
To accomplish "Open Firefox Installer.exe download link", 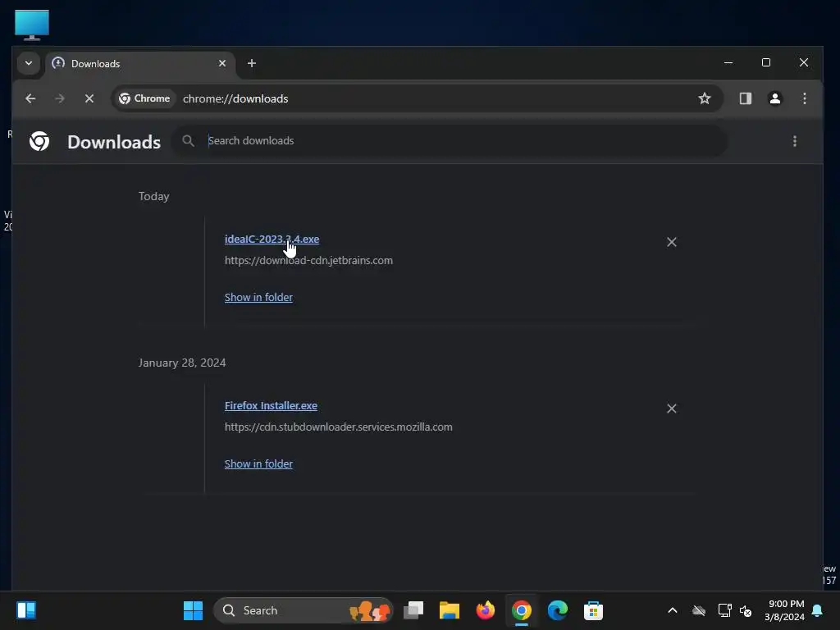I will (x=271, y=406).
